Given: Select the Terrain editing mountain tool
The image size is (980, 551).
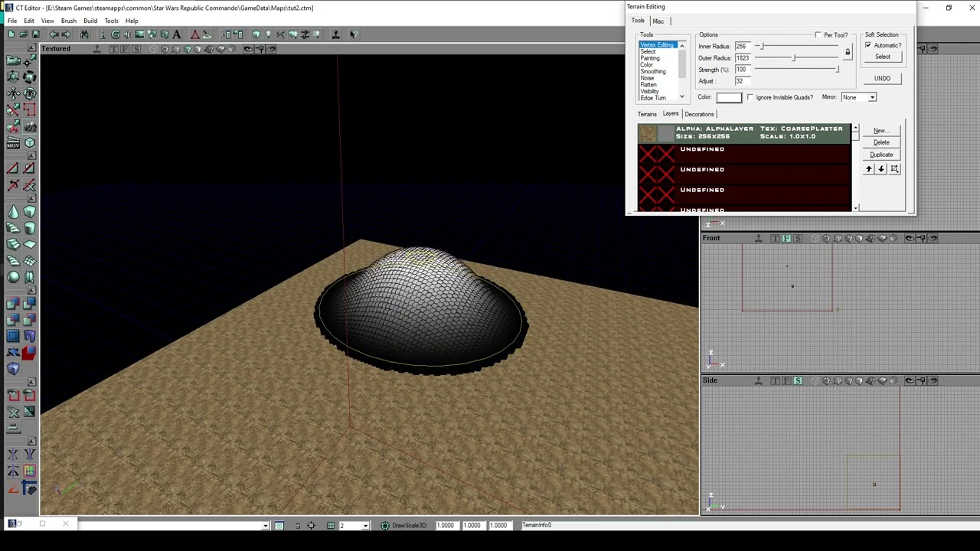Looking at the screenshot, I should coord(31,127).
